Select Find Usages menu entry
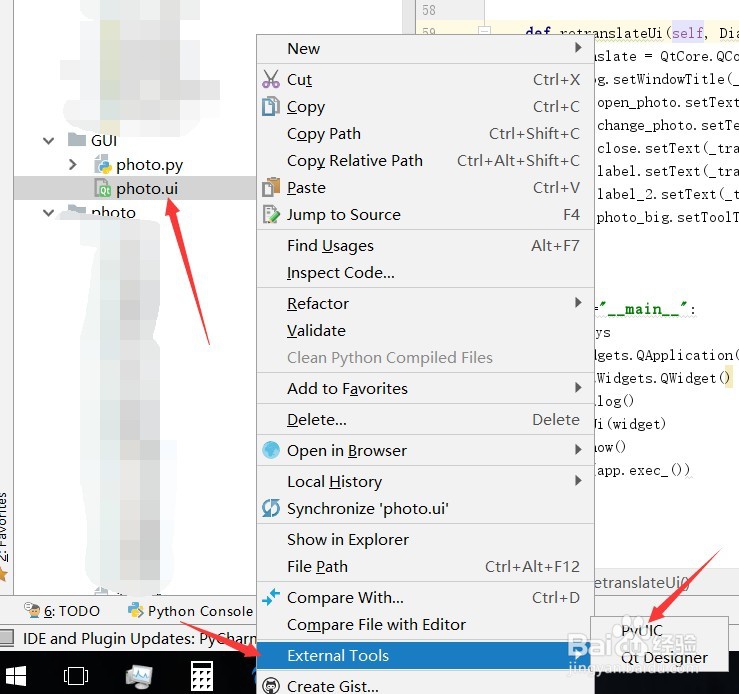The image size is (739, 694). pos(425,245)
